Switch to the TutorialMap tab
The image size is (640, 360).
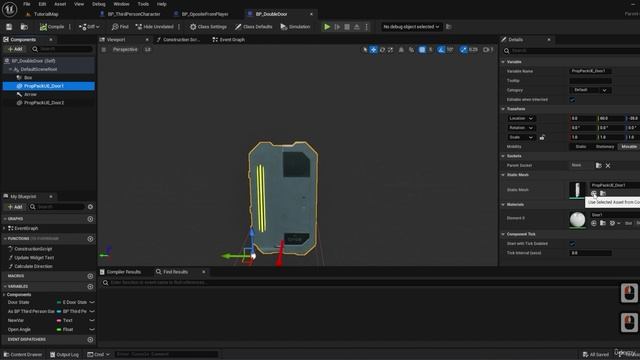tap(46, 14)
